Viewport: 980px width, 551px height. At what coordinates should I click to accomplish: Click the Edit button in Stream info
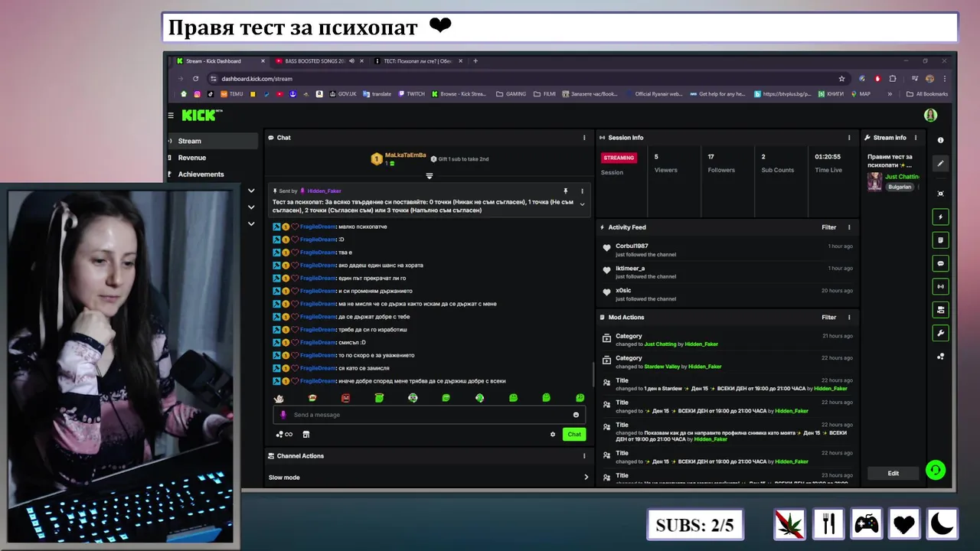[893, 473]
